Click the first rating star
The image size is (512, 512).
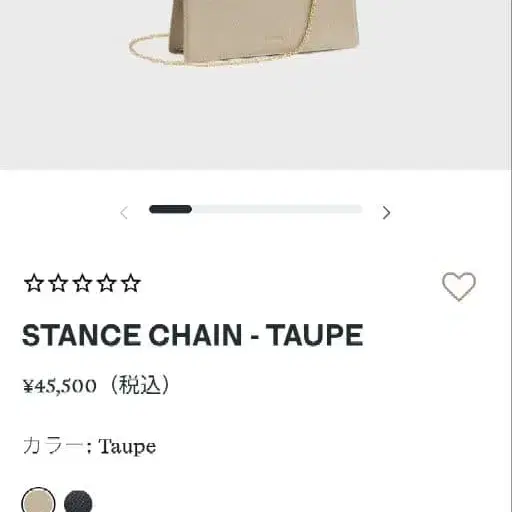pyautogui.click(x=34, y=283)
